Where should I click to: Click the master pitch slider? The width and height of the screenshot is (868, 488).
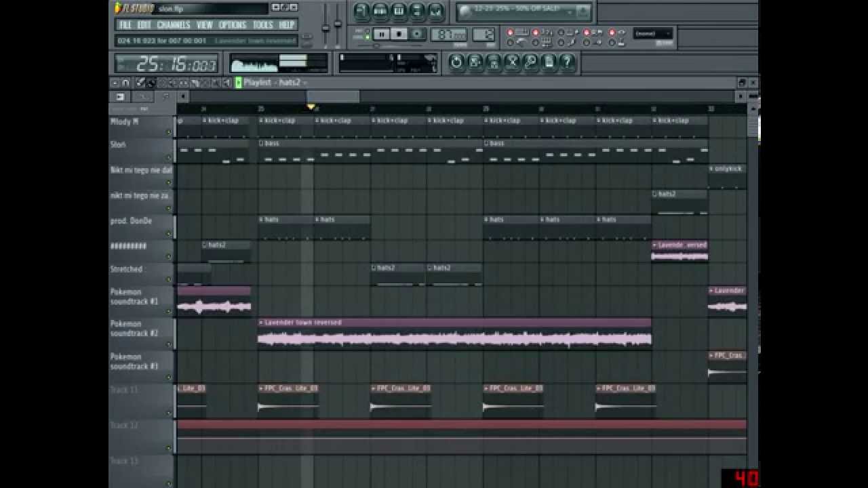[338, 24]
